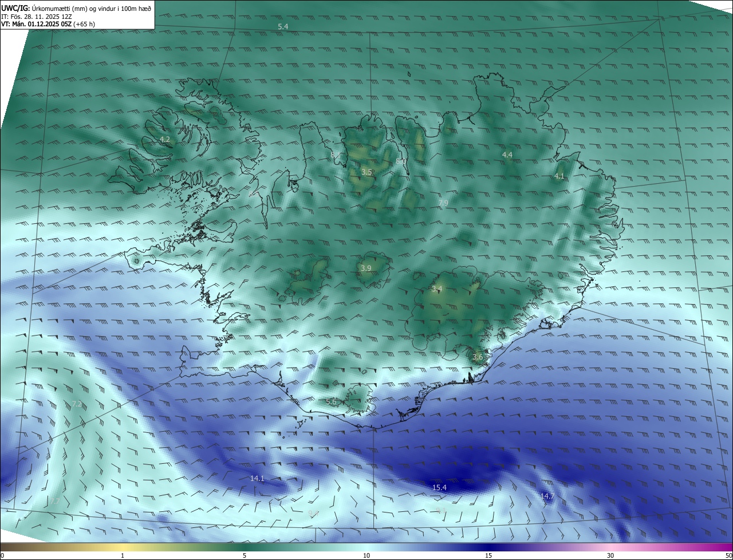Select the 3.9 value over the central glacier

pos(366,268)
